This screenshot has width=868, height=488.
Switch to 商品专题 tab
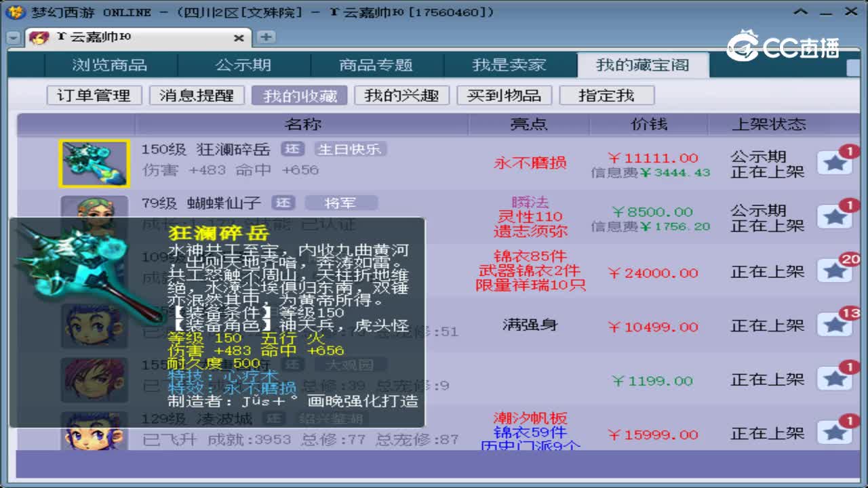pos(376,65)
